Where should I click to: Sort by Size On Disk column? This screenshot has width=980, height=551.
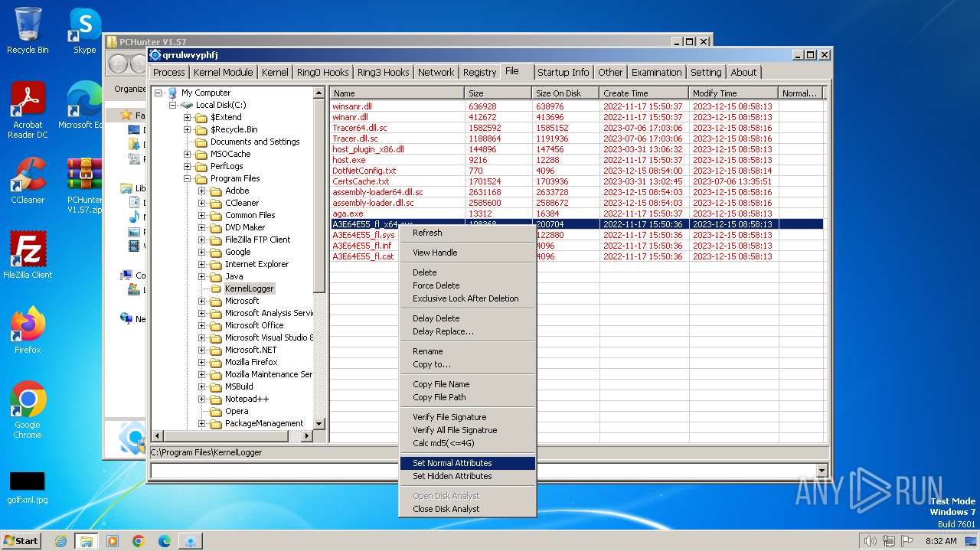pos(566,93)
